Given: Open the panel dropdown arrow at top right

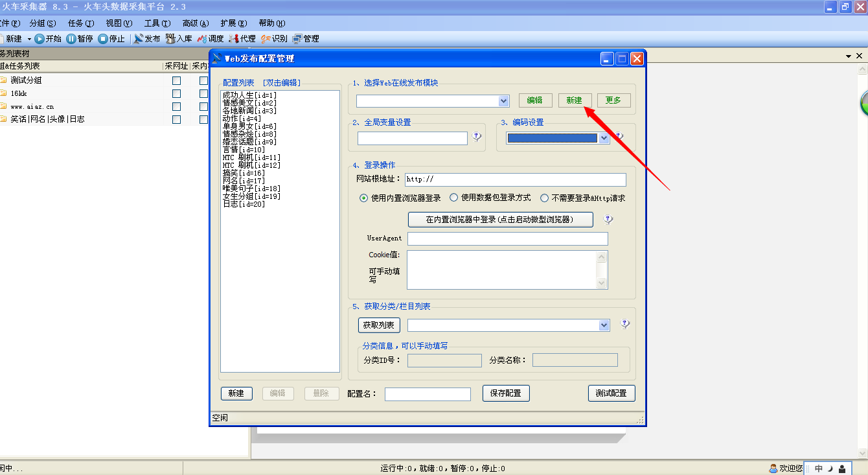Looking at the screenshot, I should coord(849,56).
